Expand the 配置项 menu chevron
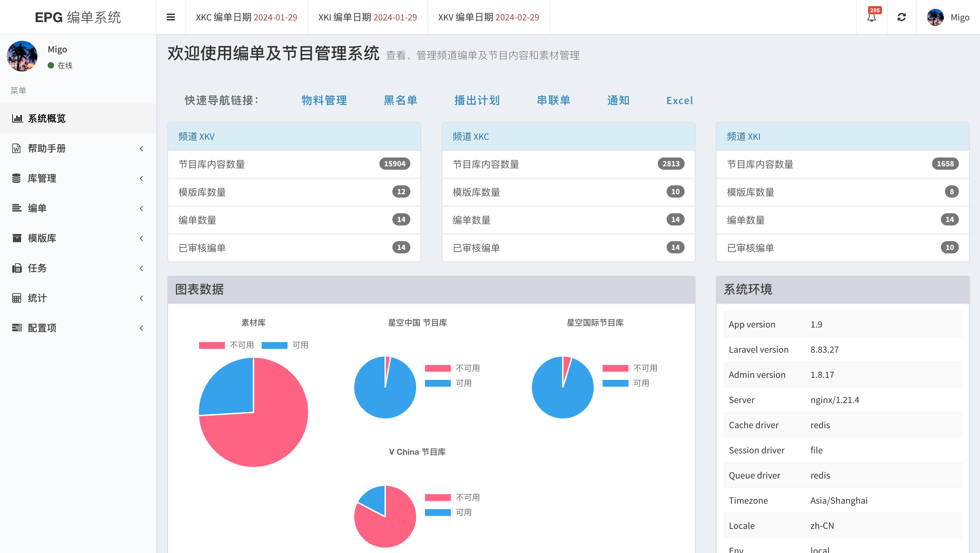Image resolution: width=980 pixels, height=553 pixels. [x=141, y=328]
